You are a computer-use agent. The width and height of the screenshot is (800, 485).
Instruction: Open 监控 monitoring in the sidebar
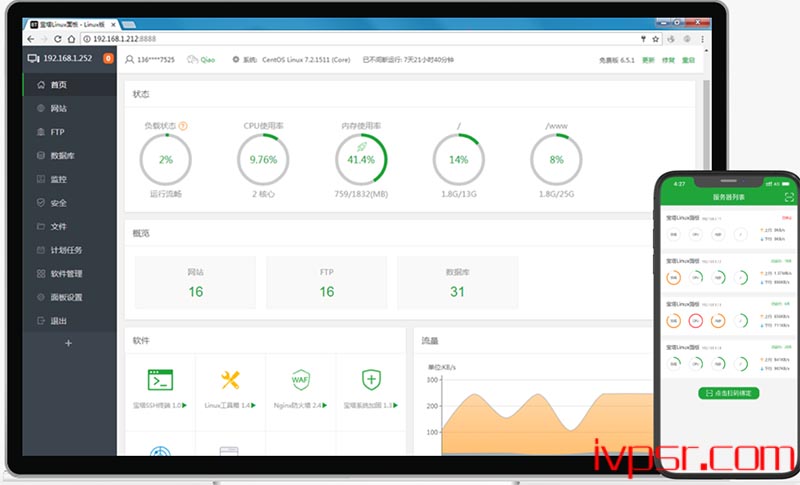pos(70,179)
